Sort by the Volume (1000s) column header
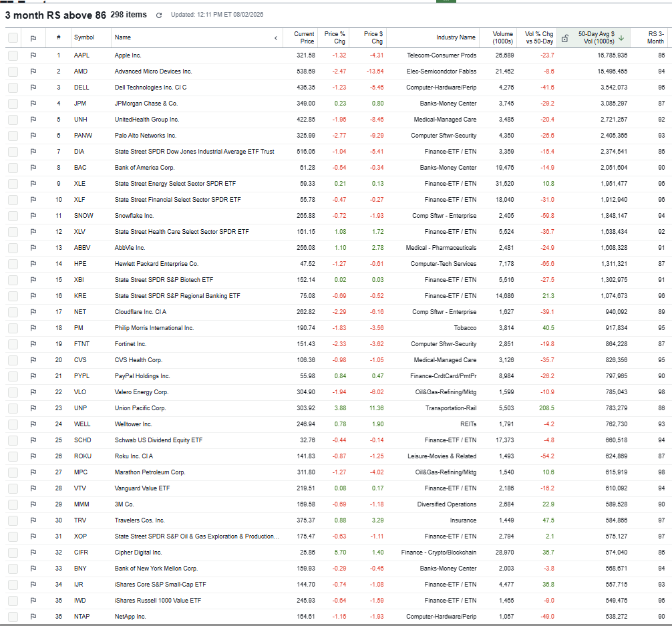Screen dimensions: 672x626 502,37
